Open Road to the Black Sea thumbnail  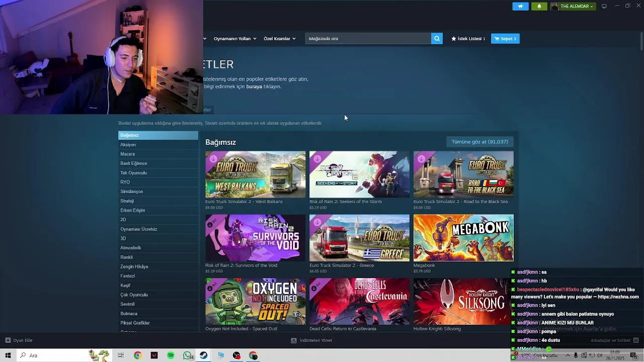click(463, 174)
